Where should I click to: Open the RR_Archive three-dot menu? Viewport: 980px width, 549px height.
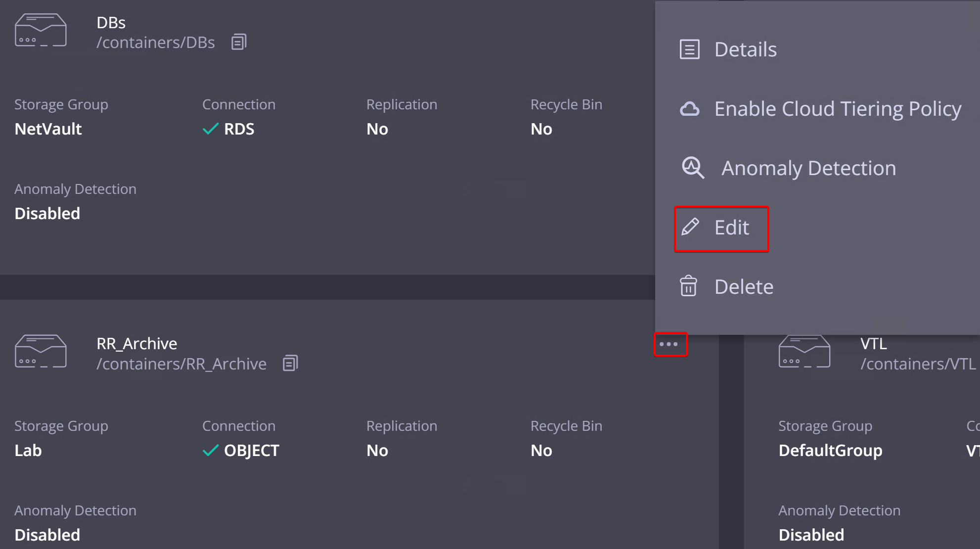tap(669, 344)
